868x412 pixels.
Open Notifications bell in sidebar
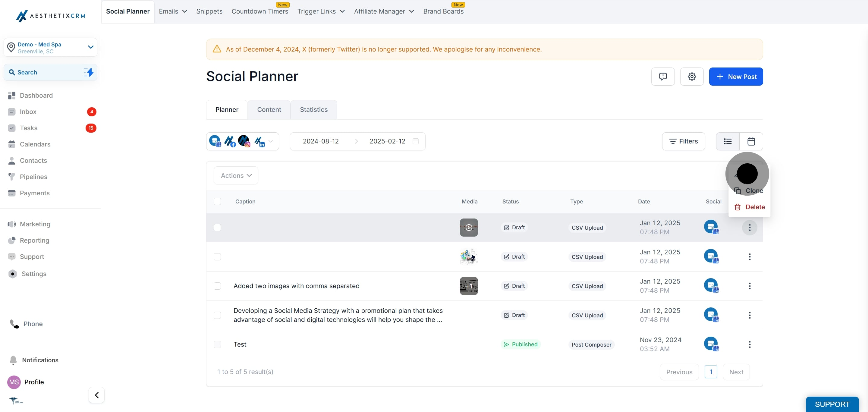pos(13,360)
